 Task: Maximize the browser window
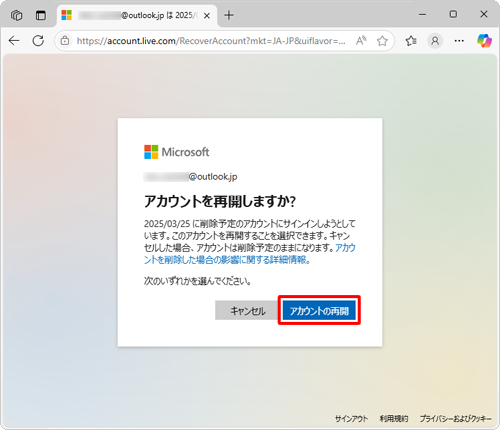tap(453, 14)
